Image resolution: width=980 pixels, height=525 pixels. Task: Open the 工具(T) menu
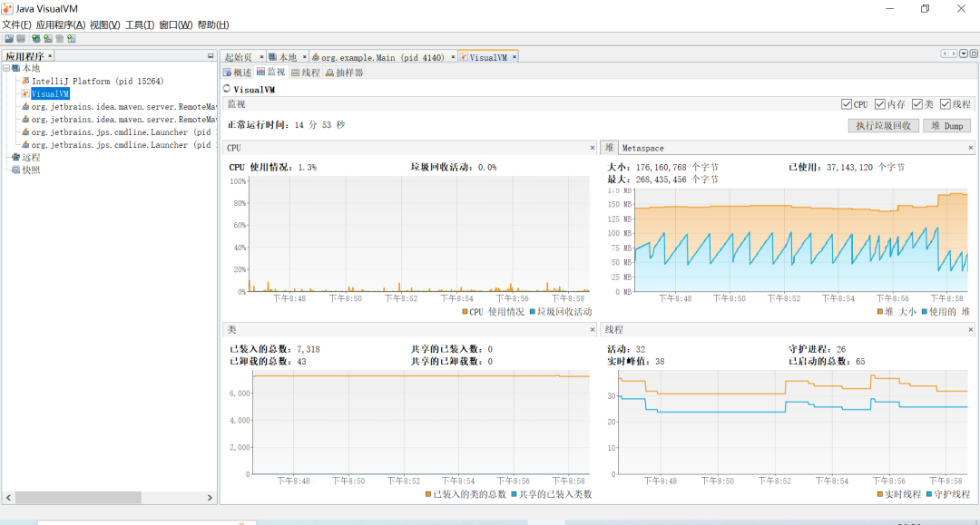tap(140, 25)
